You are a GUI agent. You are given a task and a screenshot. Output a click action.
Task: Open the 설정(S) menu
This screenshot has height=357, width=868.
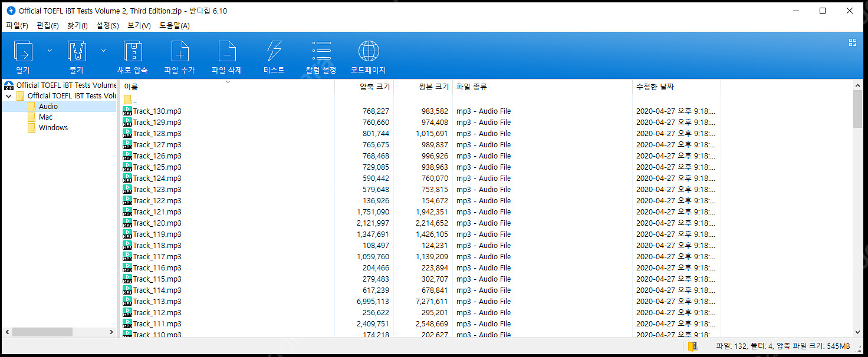coord(107,25)
